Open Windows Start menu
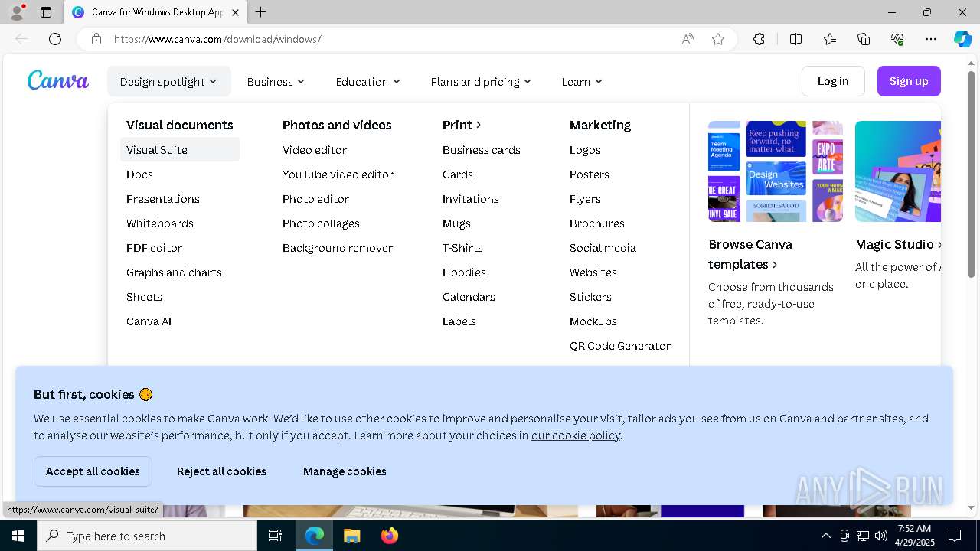The image size is (980, 551). [x=18, y=536]
